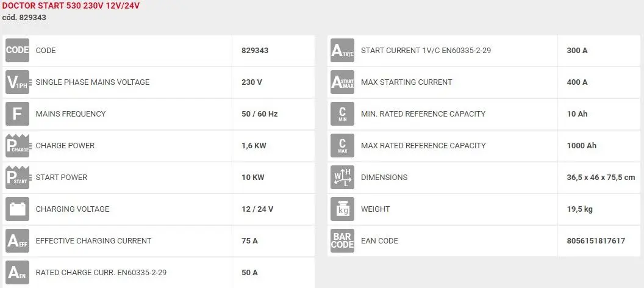Image resolution: width=644 pixels, height=288 pixels.
Task: Click the F mains frequency icon
Action: point(17,114)
